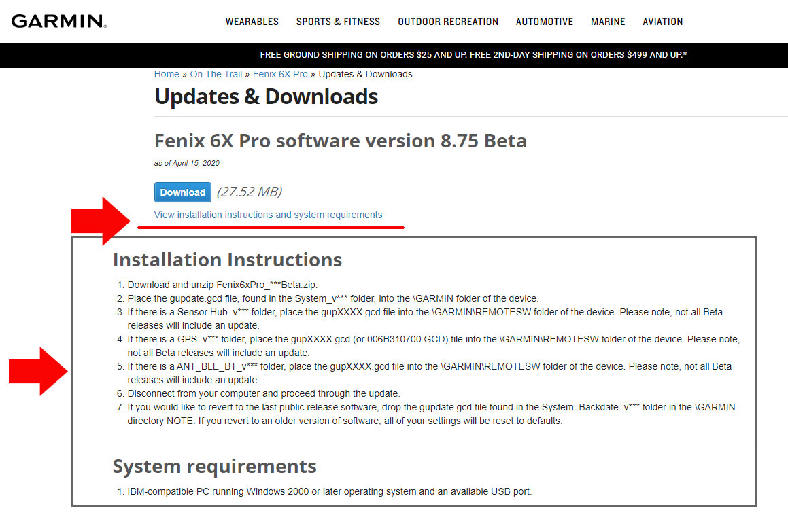Open the Wearables menu
The width and height of the screenshot is (788, 532).
[252, 22]
